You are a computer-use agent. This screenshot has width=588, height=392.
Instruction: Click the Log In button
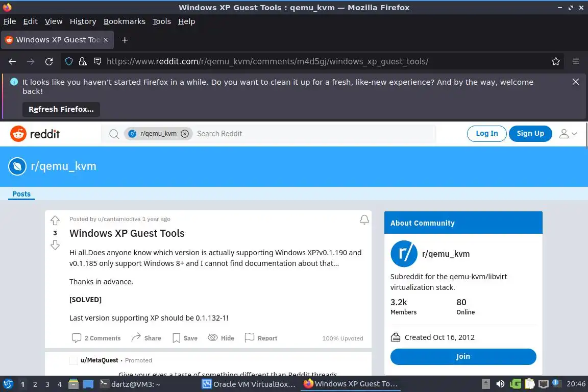click(487, 134)
